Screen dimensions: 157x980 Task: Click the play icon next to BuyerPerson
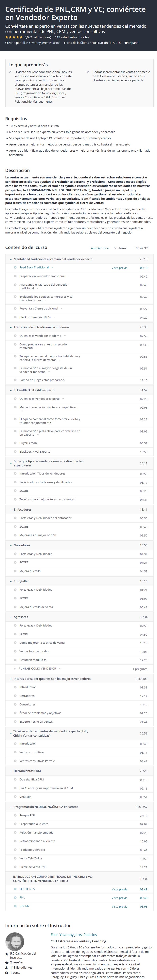(15, 443)
